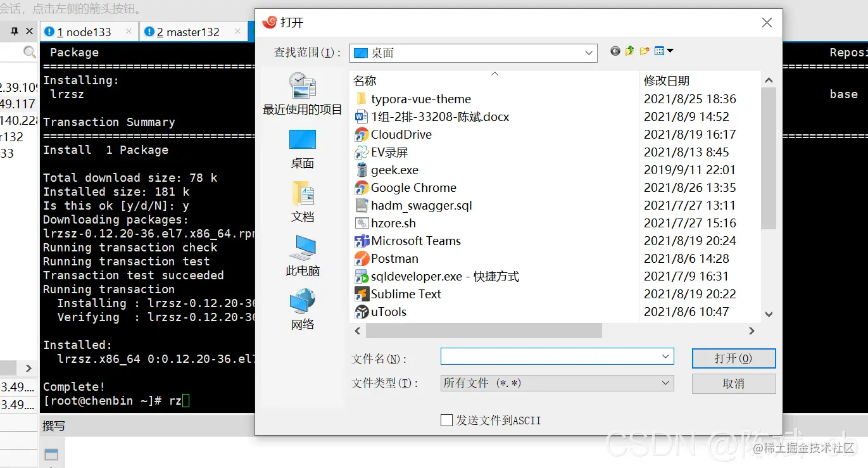
Task: Create new folder icon in dialog toolbar
Action: (x=645, y=51)
